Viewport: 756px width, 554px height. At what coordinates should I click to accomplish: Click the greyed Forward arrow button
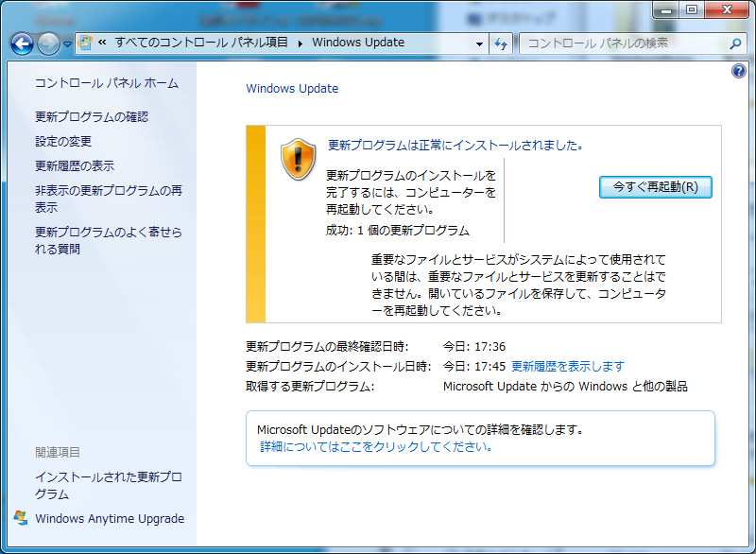48,43
